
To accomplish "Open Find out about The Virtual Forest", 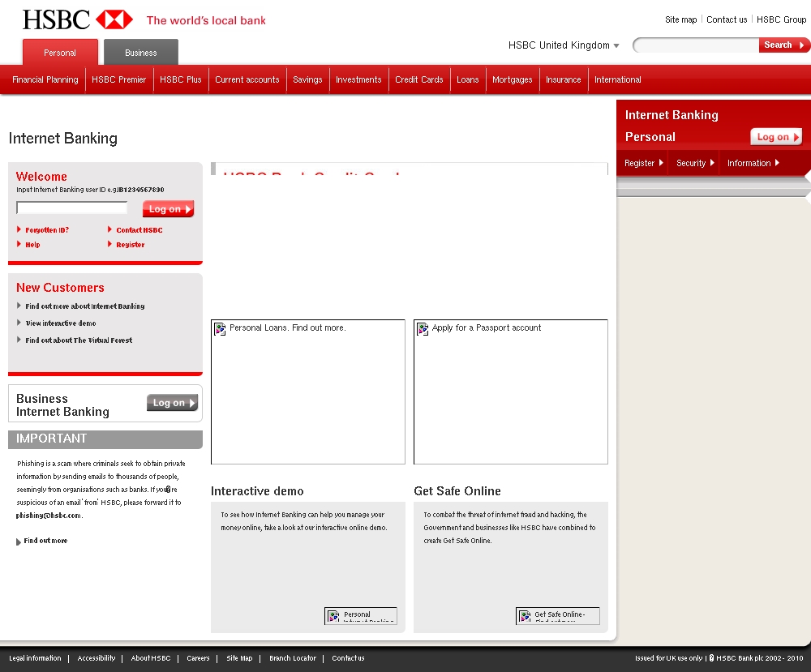I will [x=79, y=340].
